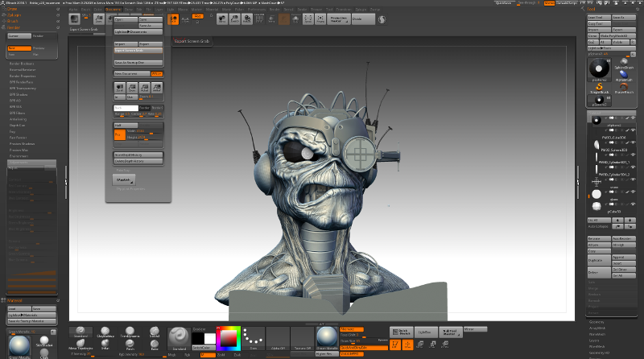Toggle the Transp icon in top toolbar
Viewport: 644px width, 359px height.
tap(271, 19)
